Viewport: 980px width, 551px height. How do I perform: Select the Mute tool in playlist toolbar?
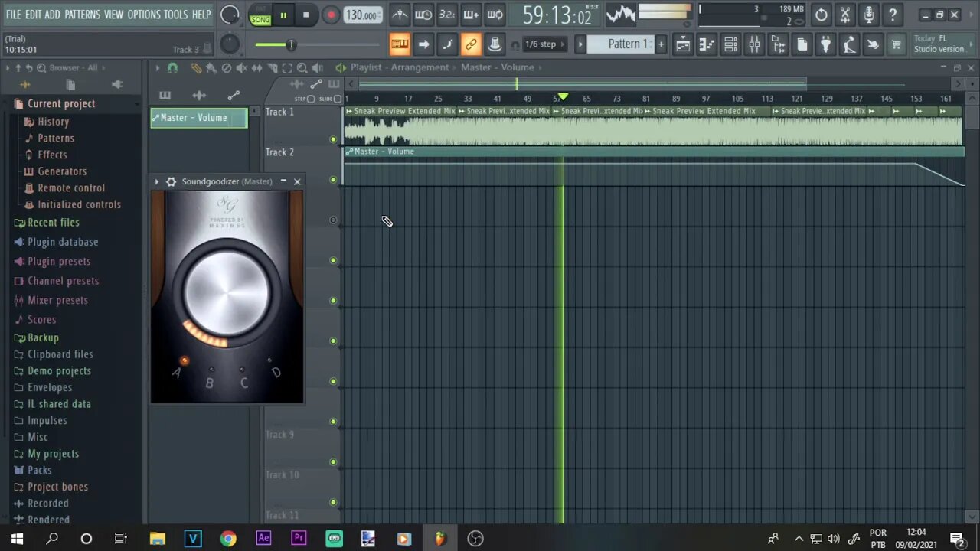click(x=242, y=68)
